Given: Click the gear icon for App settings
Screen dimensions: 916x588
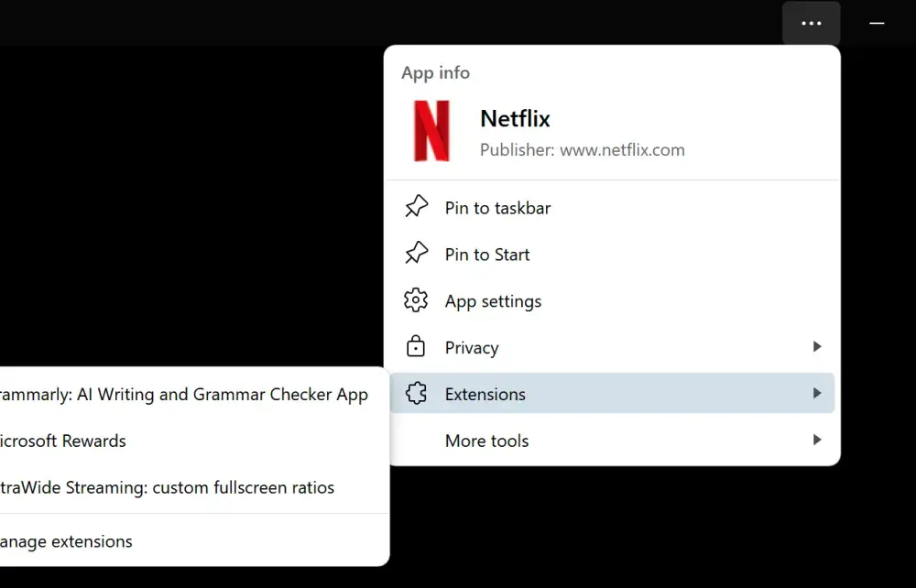Looking at the screenshot, I should (416, 300).
